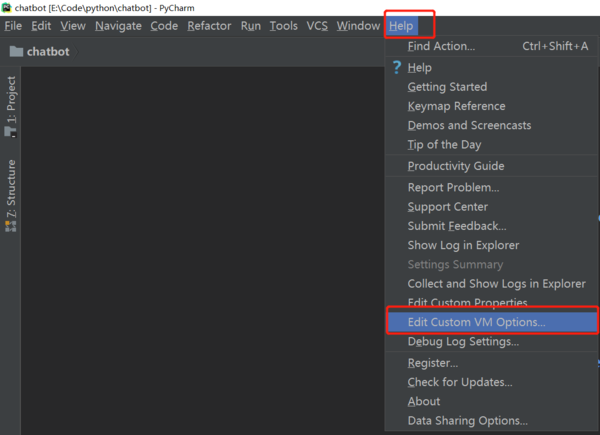Open the Run menu
The image size is (600, 435).
click(251, 26)
